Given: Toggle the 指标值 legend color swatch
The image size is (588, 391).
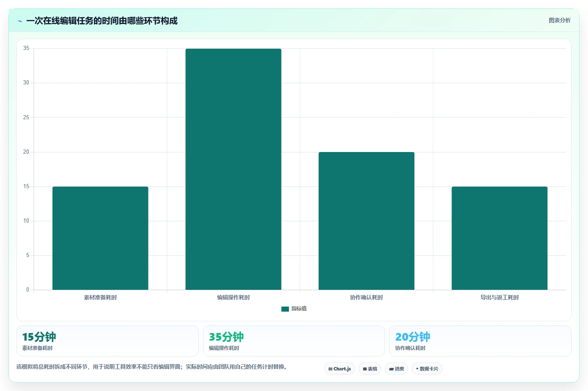Looking at the screenshot, I should (x=285, y=309).
